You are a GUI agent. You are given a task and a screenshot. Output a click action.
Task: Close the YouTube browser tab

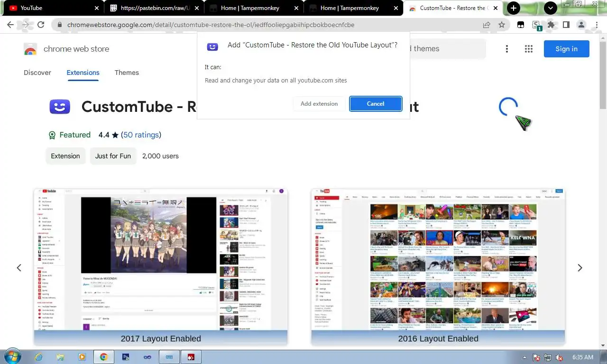(x=97, y=8)
